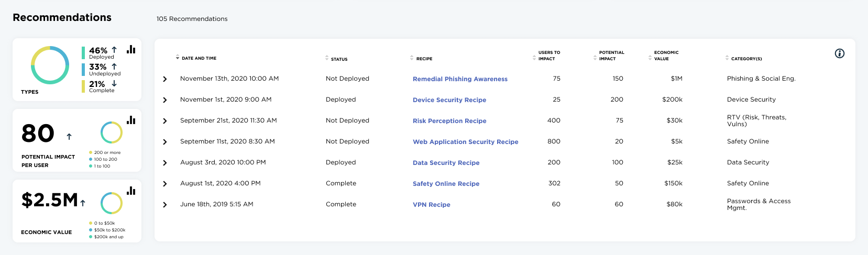Expand the June 18th, 2019 row

pyautogui.click(x=165, y=205)
